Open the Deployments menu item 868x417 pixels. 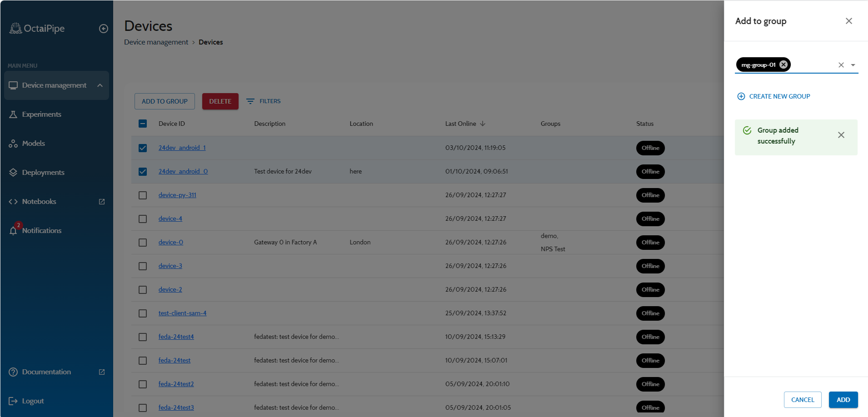56,173
